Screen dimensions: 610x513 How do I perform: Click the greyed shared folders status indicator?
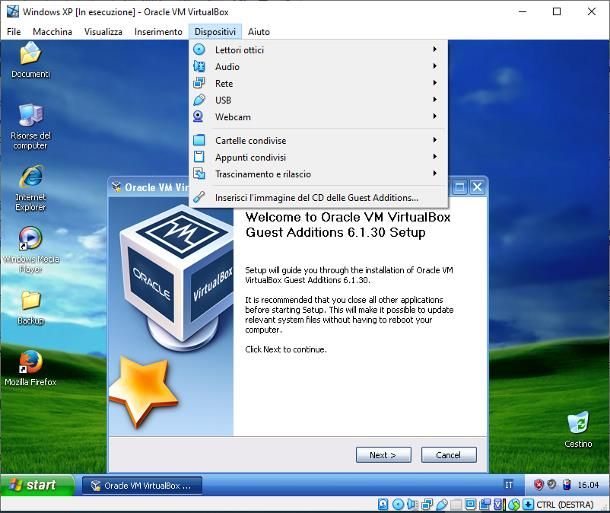456,504
